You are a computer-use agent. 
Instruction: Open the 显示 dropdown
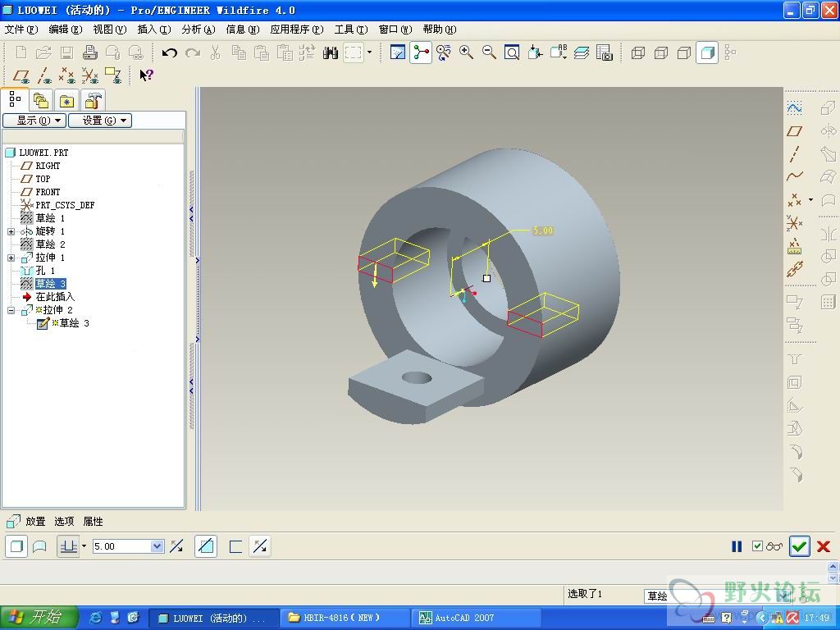pos(34,121)
